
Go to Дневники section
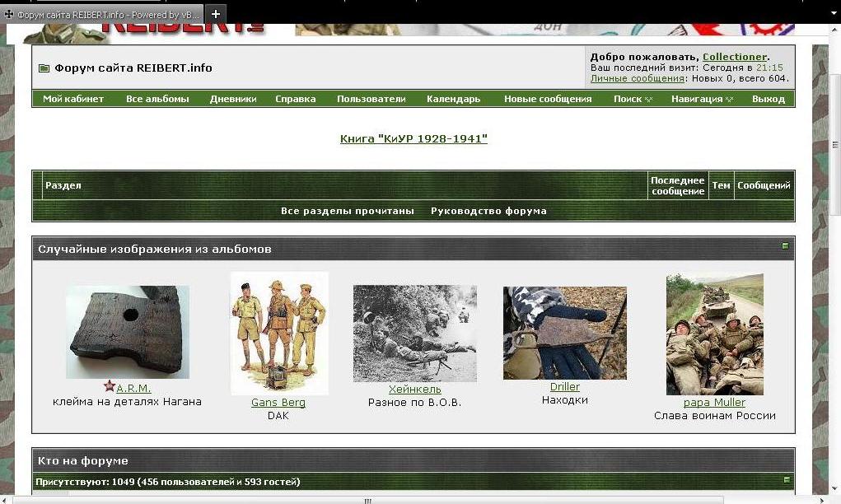click(x=233, y=99)
